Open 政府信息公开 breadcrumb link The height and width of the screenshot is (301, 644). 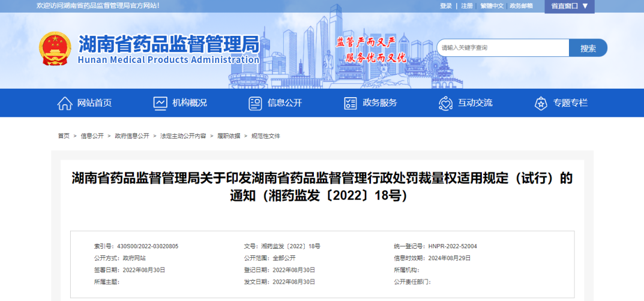pyautogui.click(x=132, y=136)
